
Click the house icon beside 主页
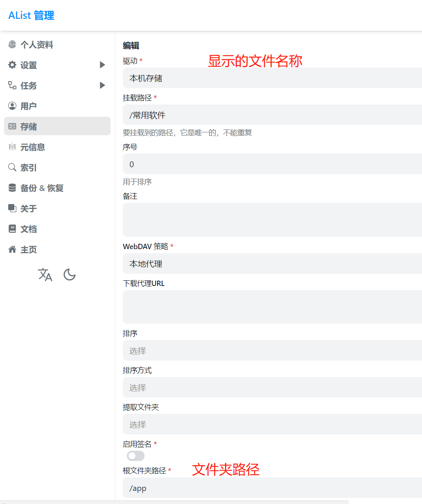click(x=12, y=249)
